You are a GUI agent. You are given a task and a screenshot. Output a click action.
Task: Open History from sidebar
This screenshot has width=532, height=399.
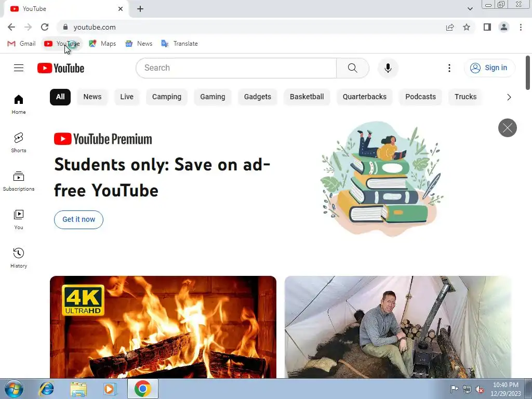pos(19,258)
